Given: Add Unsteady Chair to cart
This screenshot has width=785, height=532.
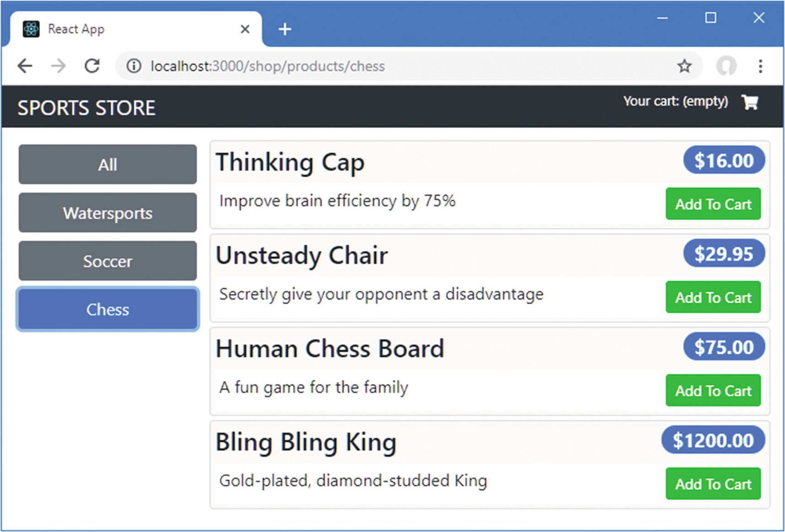Looking at the screenshot, I should click(713, 297).
